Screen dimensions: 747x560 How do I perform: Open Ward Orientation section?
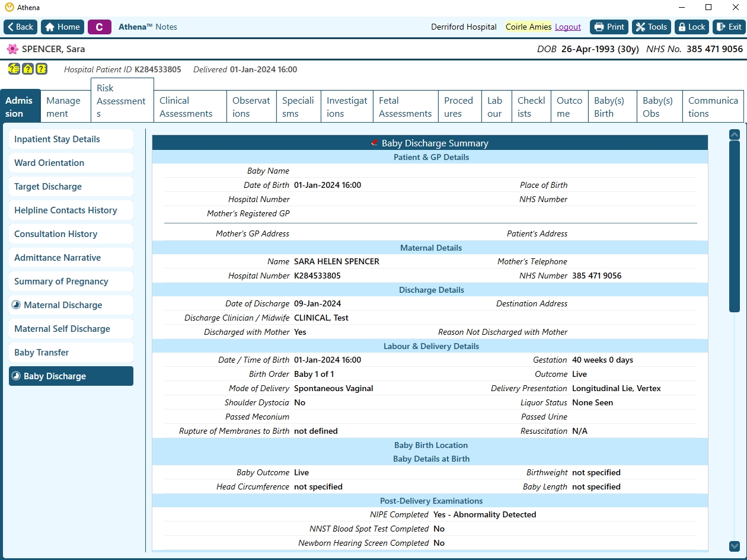(71, 163)
